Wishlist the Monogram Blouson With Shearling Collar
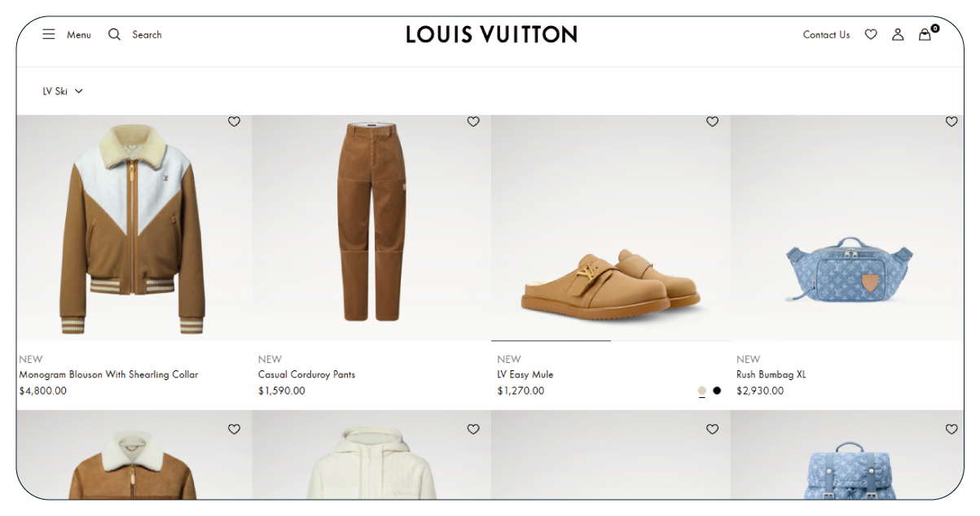 (234, 121)
